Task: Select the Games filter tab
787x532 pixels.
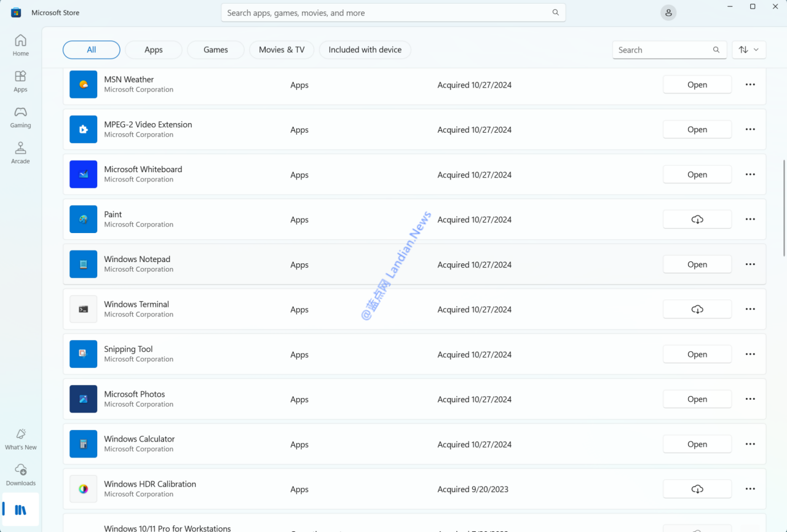Action: pyautogui.click(x=216, y=50)
